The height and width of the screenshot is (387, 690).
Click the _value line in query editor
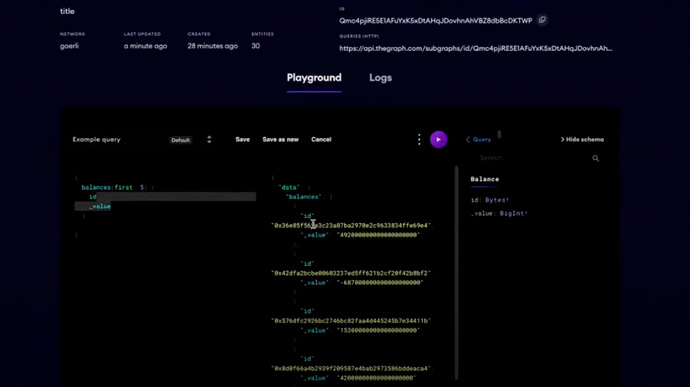(x=100, y=206)
